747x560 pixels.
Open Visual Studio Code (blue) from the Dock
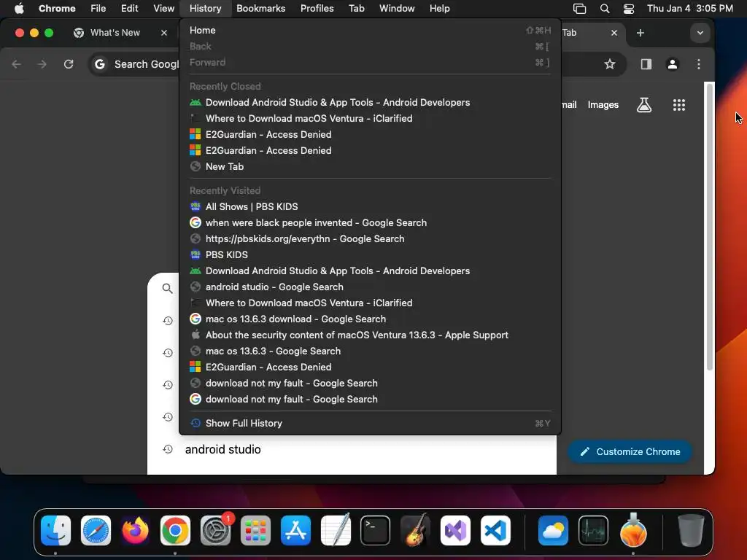[x=495, y=530]
